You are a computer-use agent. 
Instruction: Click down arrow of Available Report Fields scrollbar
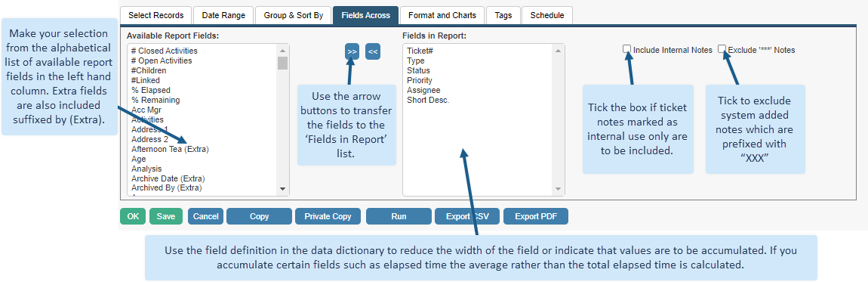pyautogui.click(x=283, y=189)
